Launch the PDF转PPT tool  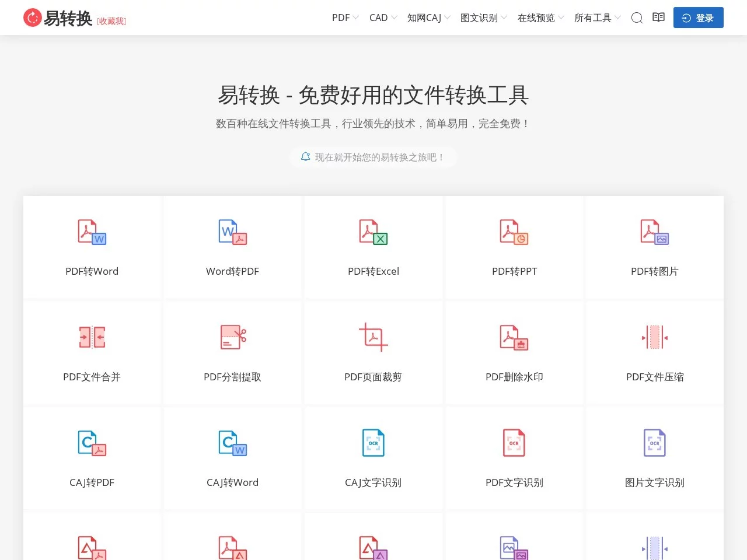pos(514,247)
